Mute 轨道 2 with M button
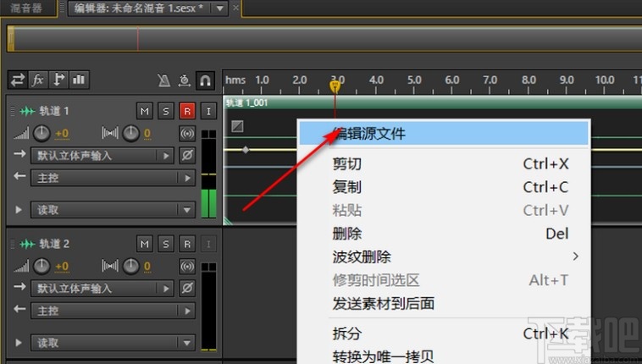The height and width of the screenshot is (364, 642). pos(145,244)
